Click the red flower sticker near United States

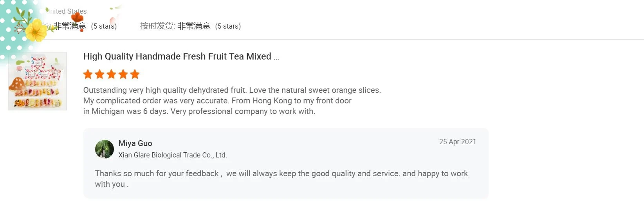[78, 18]
